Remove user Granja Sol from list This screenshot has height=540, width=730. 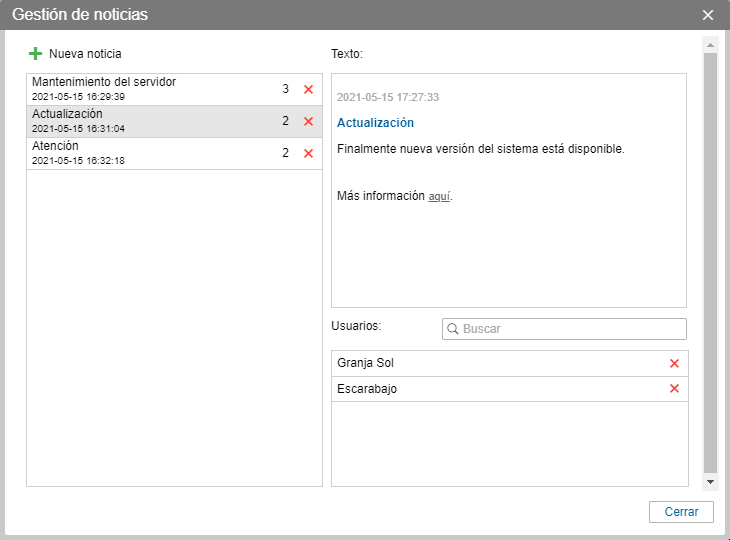coord(674,364)
